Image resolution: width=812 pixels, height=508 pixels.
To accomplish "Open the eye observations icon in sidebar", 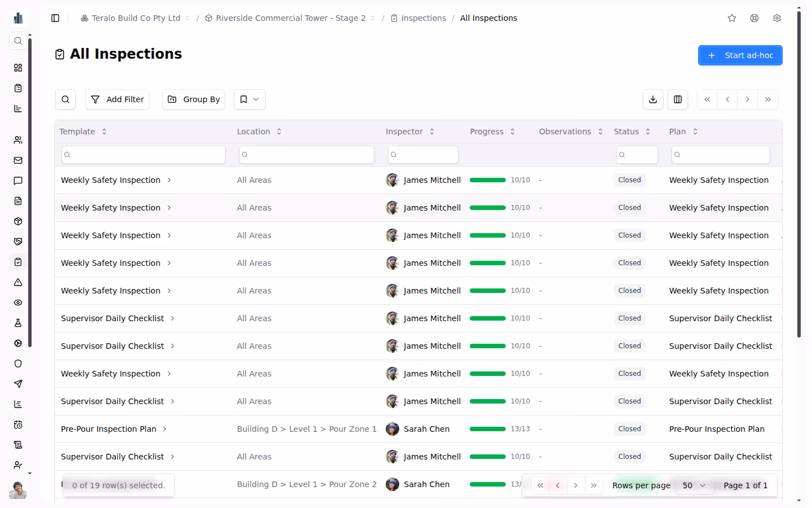I will point(18,303).
